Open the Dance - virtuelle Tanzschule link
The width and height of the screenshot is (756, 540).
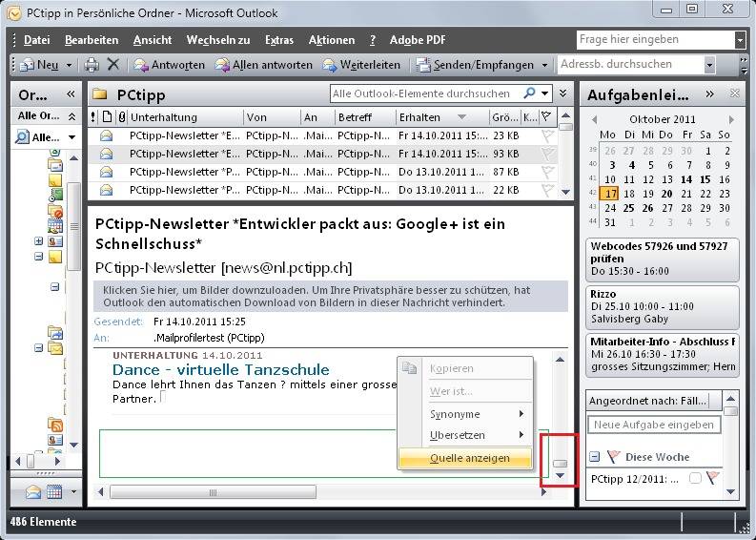coord(221,370)
